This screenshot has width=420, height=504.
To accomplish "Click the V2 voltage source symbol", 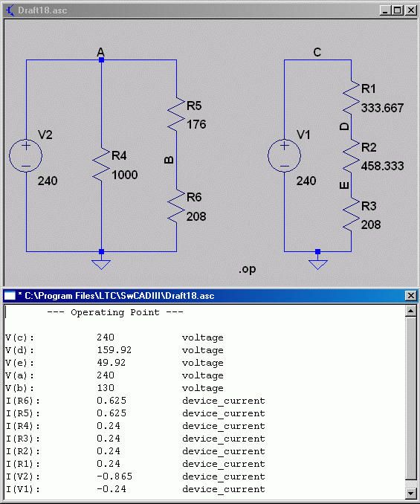I will pyautogui.click(x=26, y=155).
